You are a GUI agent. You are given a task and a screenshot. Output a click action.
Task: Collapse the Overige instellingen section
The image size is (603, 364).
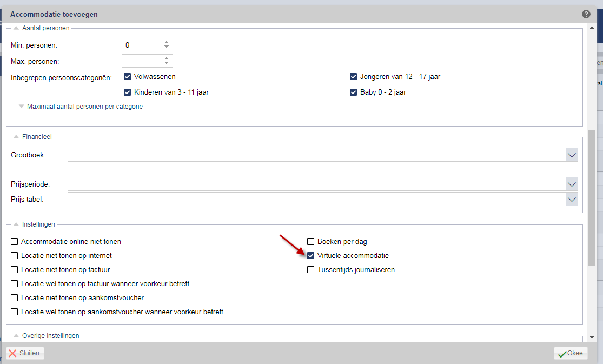click(x=16, y=336)
